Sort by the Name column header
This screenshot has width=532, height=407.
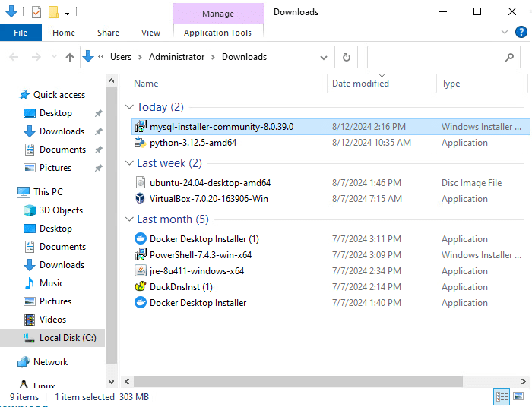click(146, 84)
